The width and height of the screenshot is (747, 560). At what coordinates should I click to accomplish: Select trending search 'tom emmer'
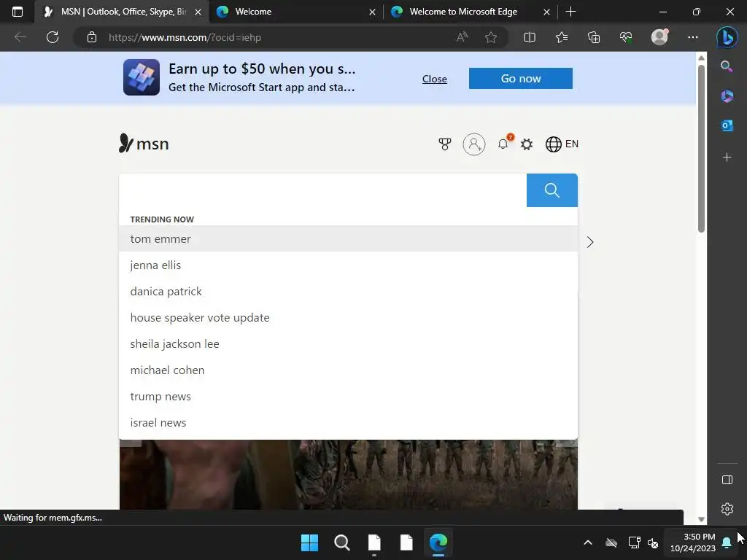(x=348, y=239)
